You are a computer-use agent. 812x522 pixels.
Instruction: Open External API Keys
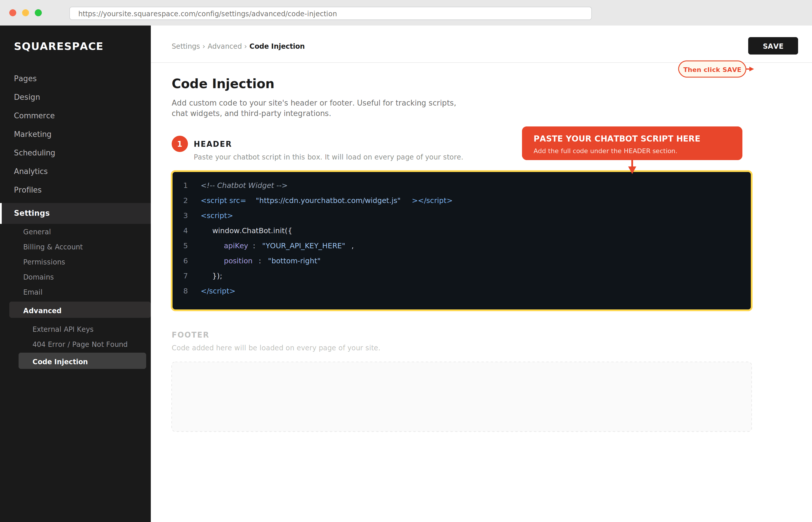63,329
